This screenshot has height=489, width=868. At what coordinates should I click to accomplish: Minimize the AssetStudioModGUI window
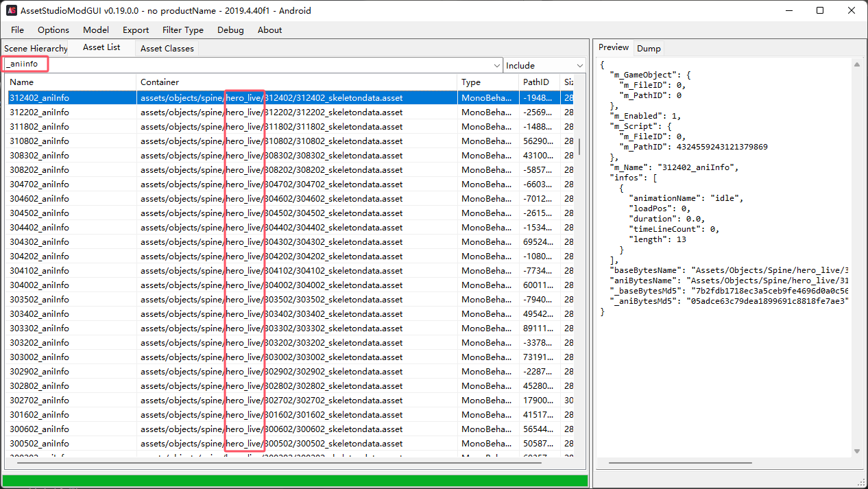click(x=789, y=10)
